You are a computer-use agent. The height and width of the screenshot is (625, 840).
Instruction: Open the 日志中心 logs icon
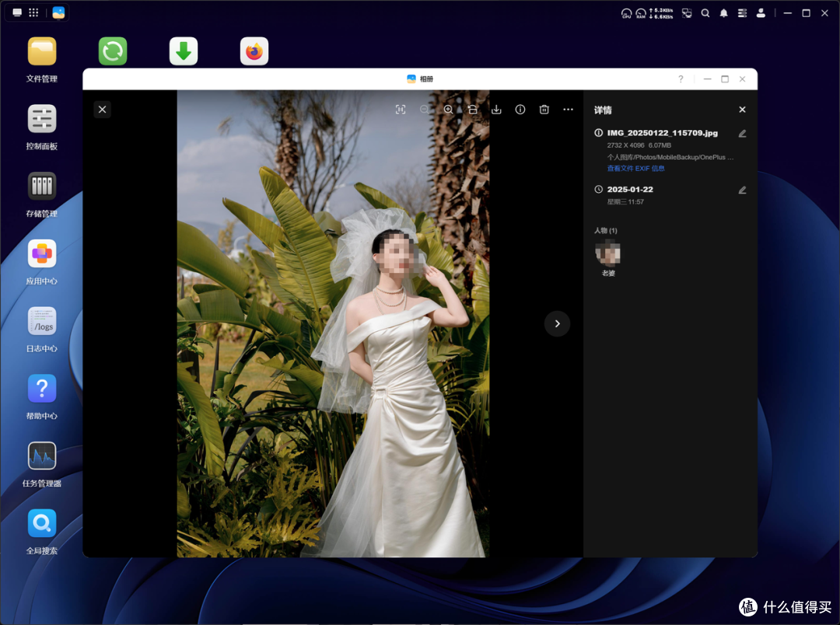(x=42, y=321)
